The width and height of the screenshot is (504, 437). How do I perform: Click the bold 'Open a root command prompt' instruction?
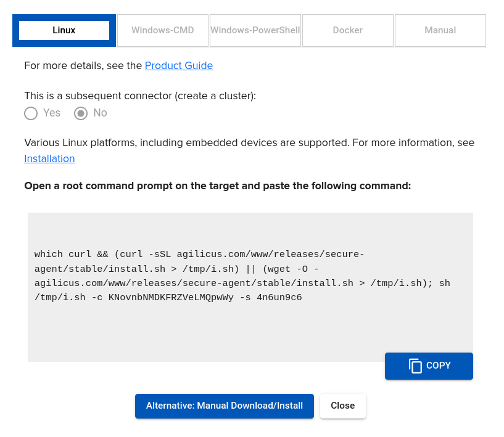[x=217, y=186]
